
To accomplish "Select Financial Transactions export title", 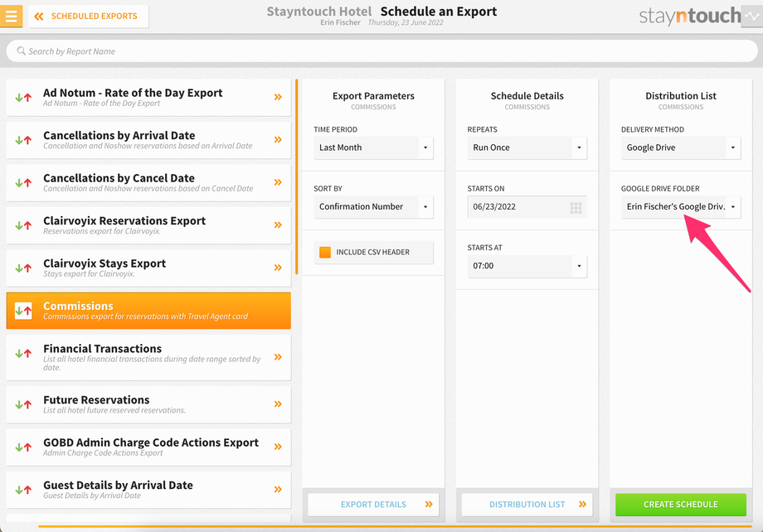I will (x=102, y=349).
